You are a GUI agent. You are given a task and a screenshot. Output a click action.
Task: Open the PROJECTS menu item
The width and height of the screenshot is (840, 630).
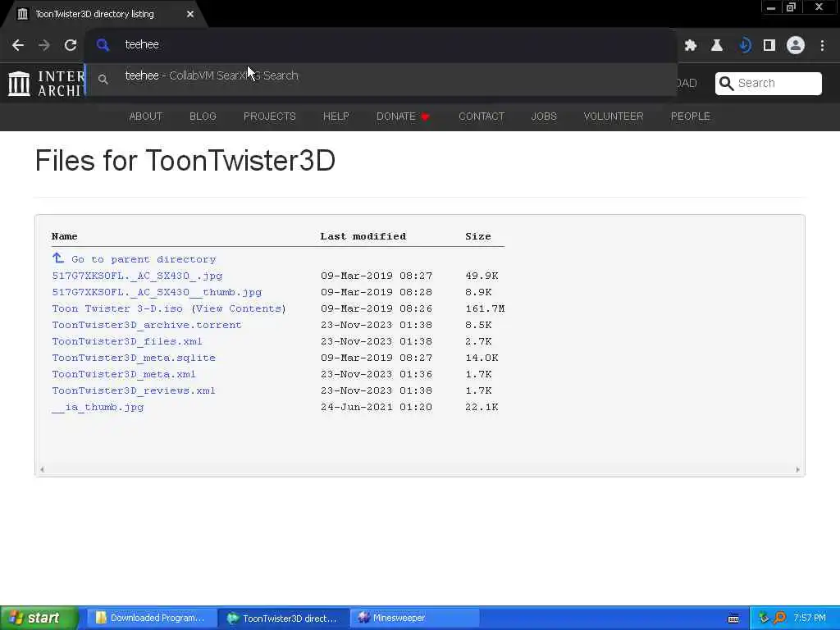(x=269, y=116)
